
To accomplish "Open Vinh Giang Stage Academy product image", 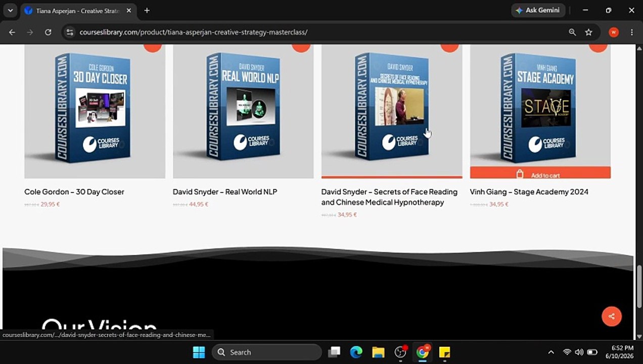I will coord(540,105).
